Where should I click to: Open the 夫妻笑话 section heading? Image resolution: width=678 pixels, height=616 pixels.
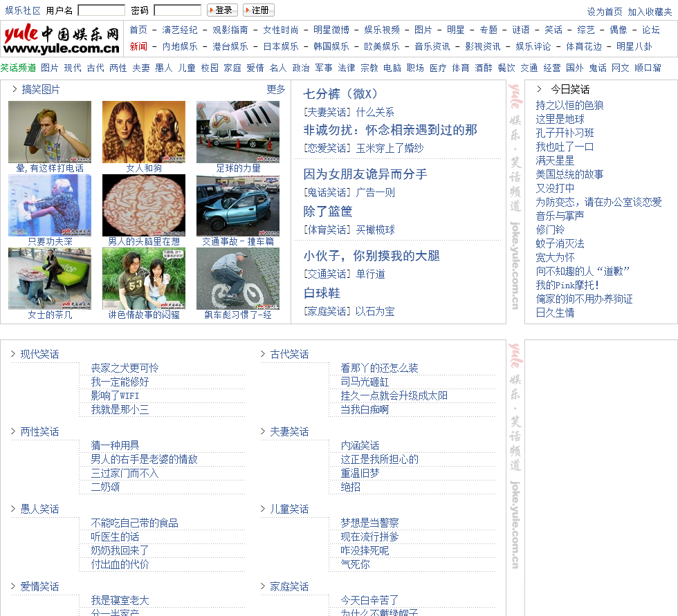[x=289, y=431]
